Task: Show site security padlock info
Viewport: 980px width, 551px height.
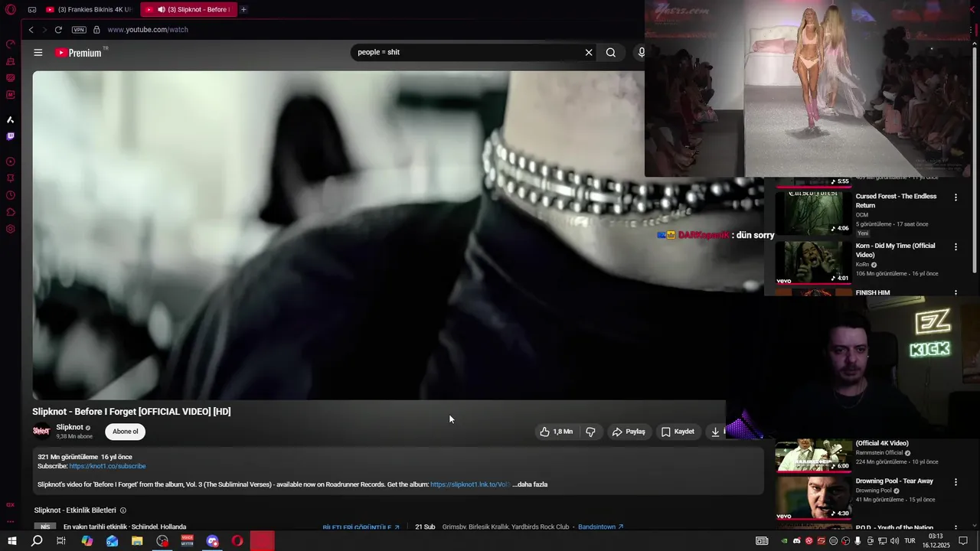Action: pos(96,30)
